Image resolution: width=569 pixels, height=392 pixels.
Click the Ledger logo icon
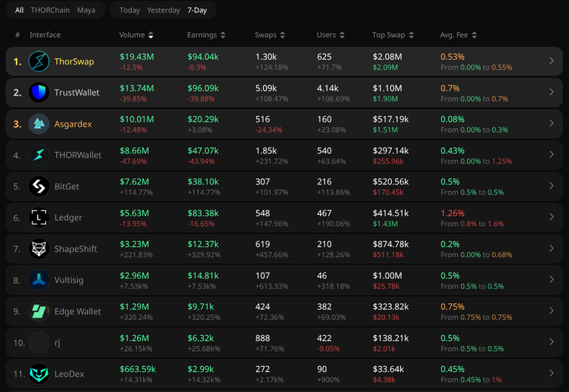pos(39,217)
